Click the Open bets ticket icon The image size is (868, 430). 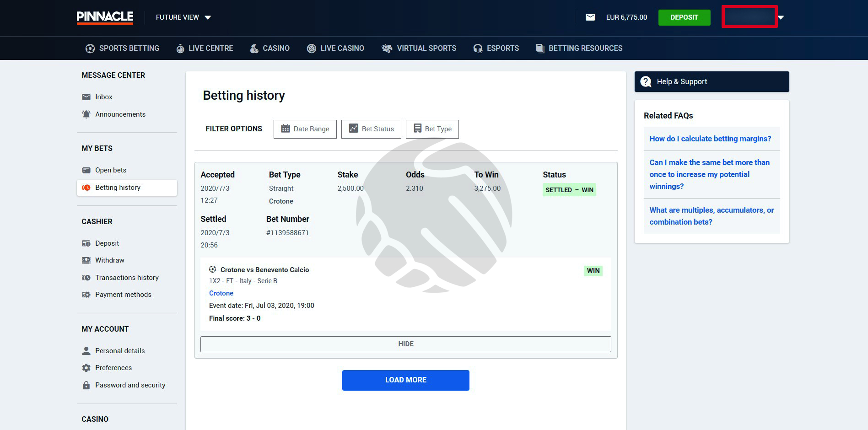(86, 170)
